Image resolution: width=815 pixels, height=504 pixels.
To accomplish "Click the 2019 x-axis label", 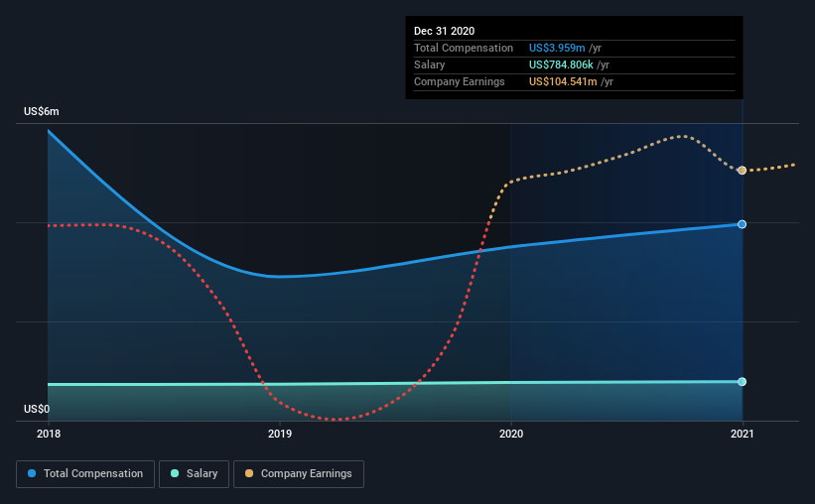I will pos(280,434).
